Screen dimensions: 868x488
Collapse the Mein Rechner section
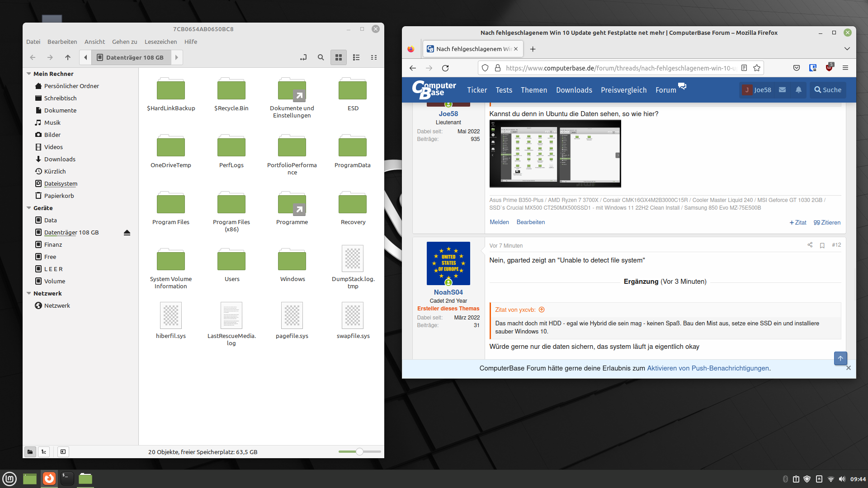click(29, 74)
